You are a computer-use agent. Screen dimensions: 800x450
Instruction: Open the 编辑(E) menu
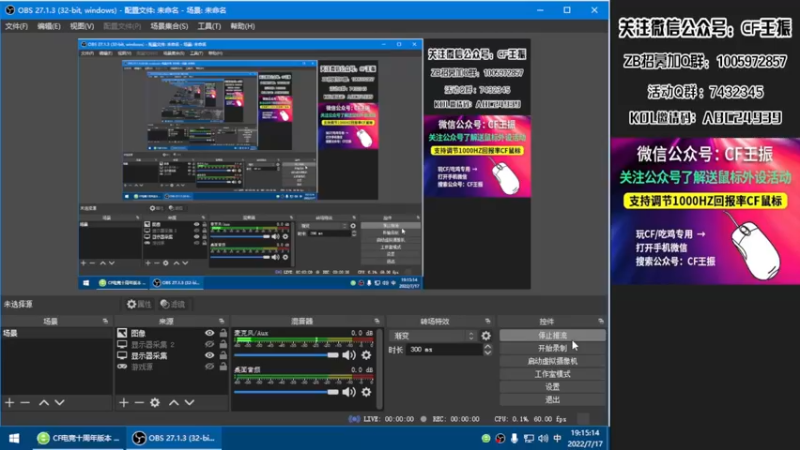pos(48,26)
